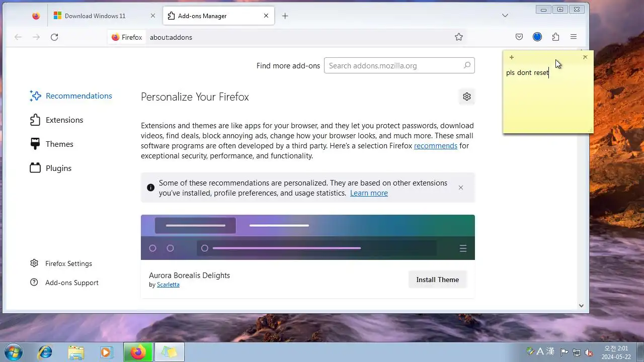This screenshot has height=362, width=644.
Task: Click the info icon in the notice
Action: coord(150,188)
